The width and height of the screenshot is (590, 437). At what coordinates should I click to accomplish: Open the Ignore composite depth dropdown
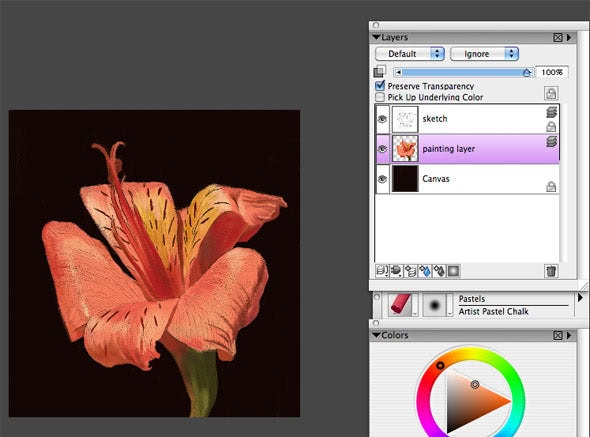[x=484, y=54]
